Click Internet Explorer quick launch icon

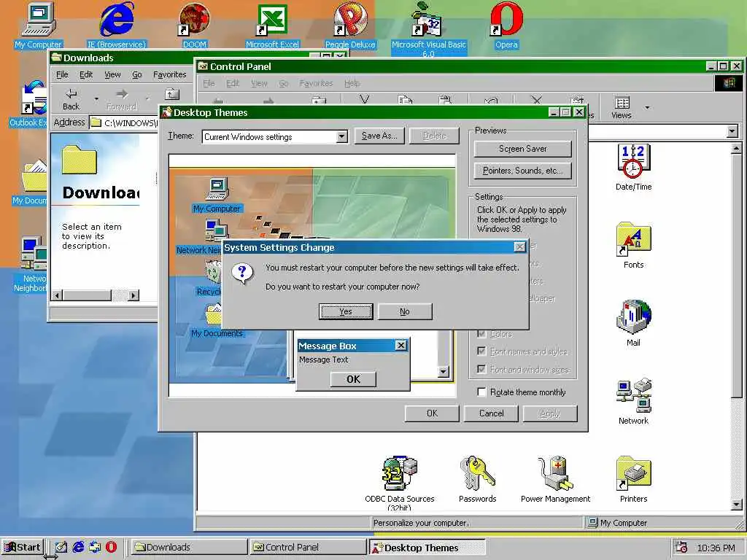coord(78,547)
